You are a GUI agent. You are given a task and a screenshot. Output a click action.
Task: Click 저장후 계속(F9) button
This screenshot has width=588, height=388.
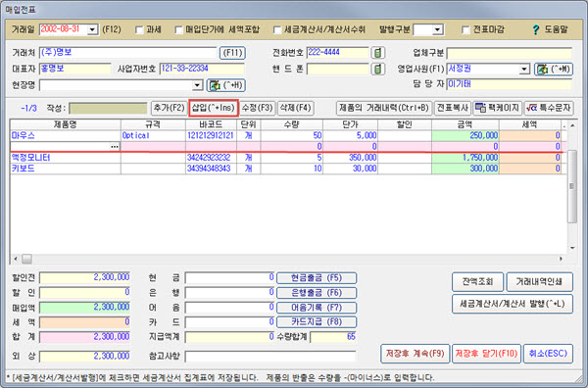[415, 354]
